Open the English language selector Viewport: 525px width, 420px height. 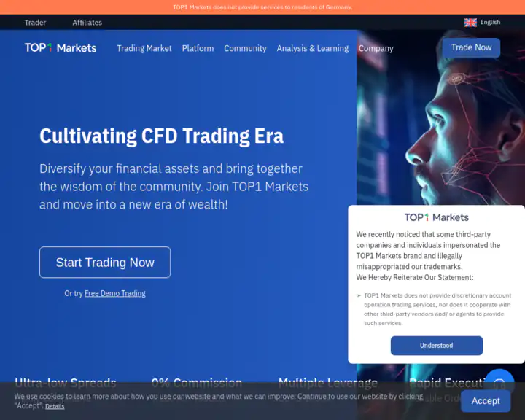click(x=489, y=23)
